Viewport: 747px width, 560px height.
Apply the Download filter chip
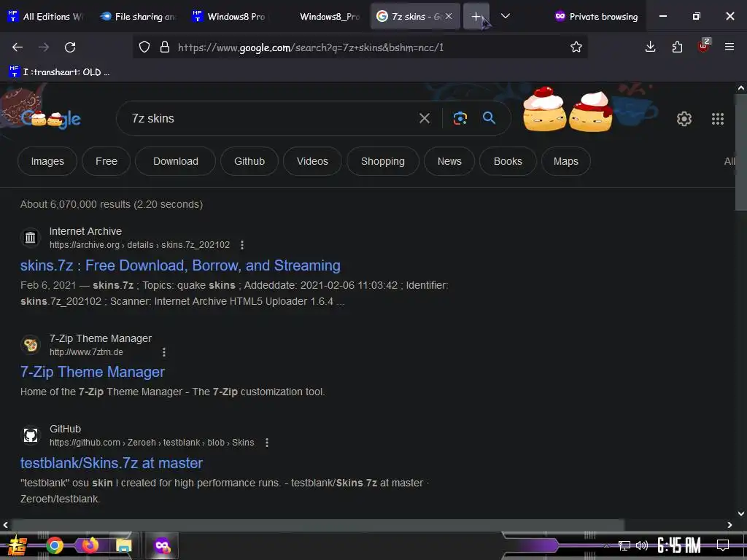[x=175, y=161]
